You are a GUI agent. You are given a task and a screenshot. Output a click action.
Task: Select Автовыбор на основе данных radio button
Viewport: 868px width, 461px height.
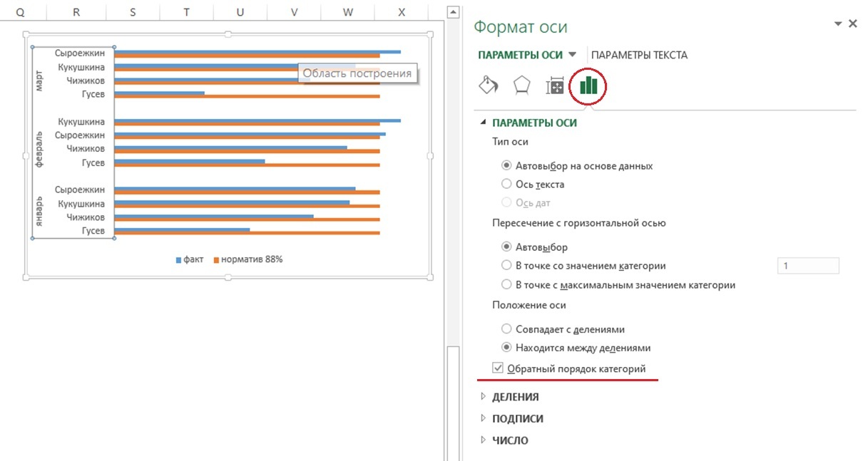click(x=506, y=165)
